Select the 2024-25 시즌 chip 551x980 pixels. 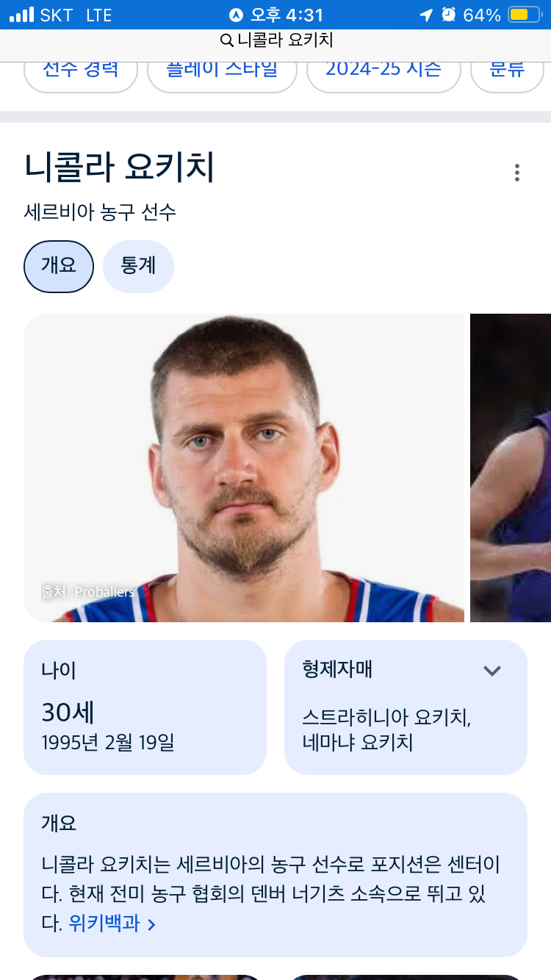383,72
